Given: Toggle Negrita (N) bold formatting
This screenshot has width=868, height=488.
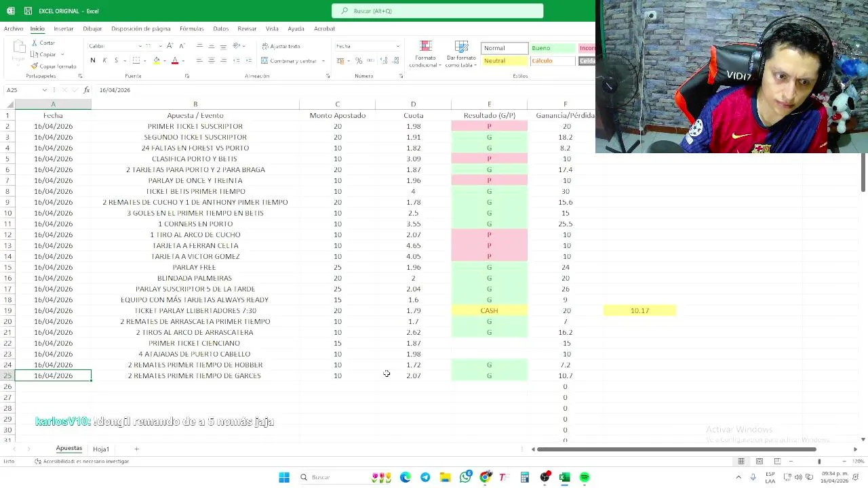Looking at the screenshot, I should [x=93, y=60].
